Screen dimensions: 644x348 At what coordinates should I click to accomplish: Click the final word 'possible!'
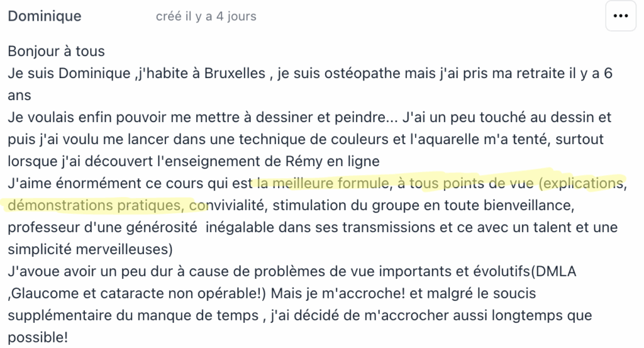click(38, 337)
